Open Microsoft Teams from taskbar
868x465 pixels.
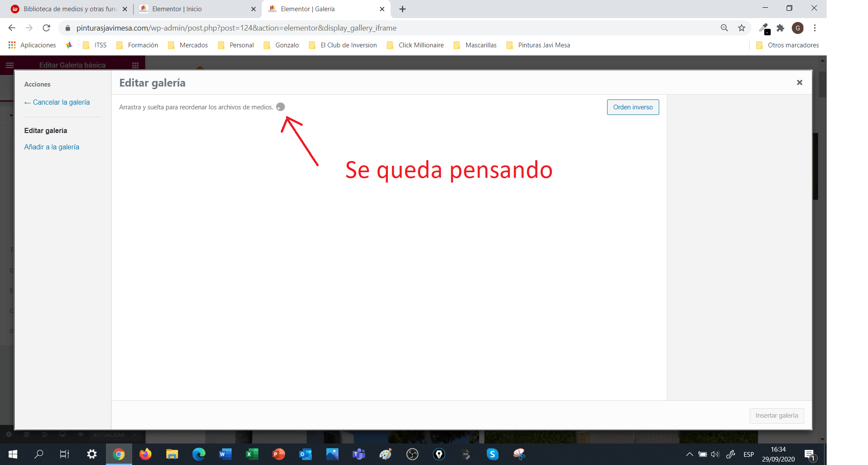point(359,454)
